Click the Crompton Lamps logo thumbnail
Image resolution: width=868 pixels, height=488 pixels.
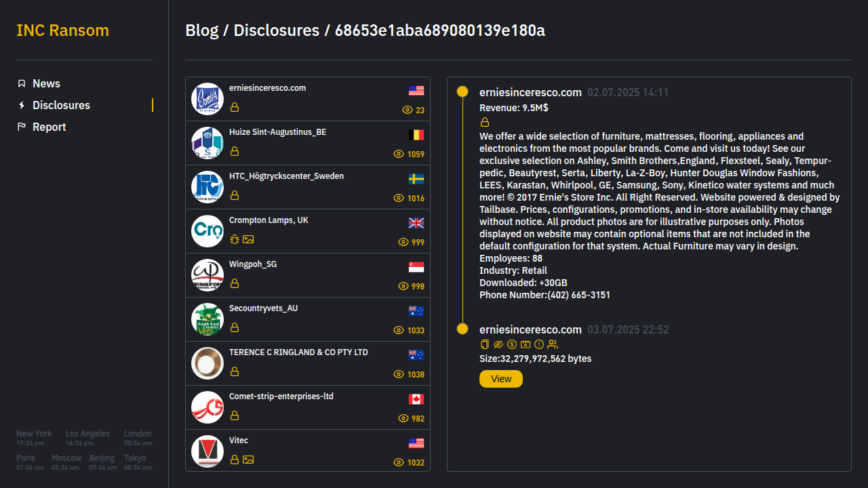pos(208,231)
